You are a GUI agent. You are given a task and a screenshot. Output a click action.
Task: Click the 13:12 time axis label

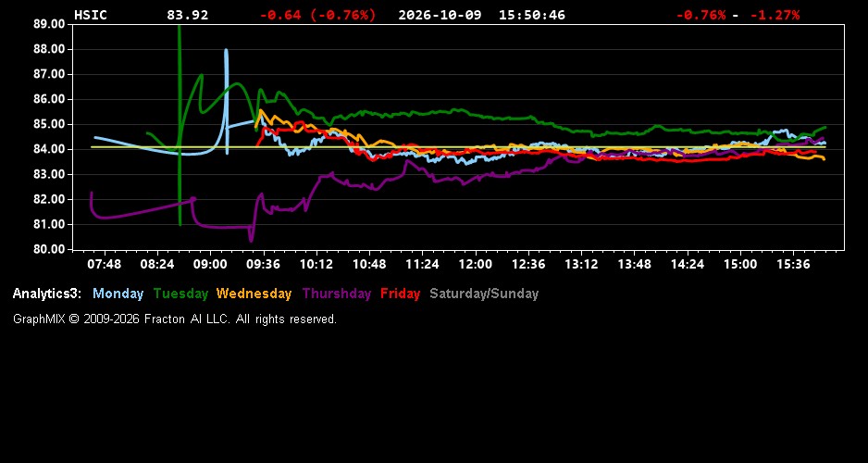point(581,264)
